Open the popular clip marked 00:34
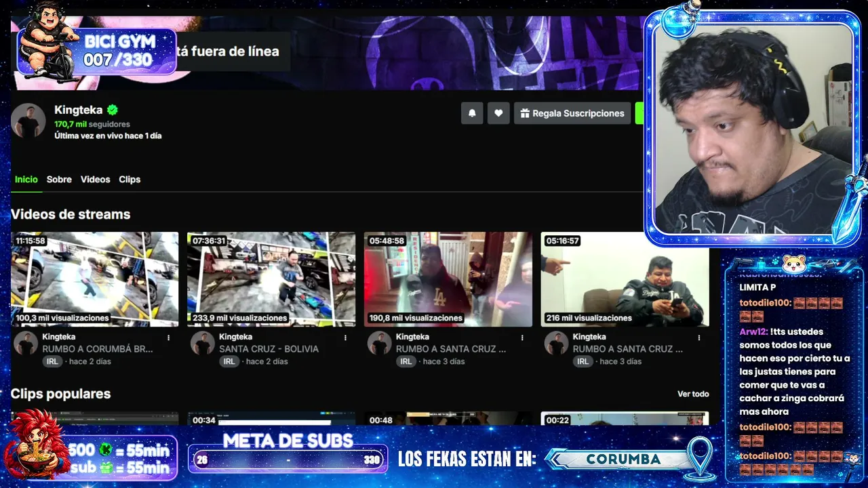The height and width of the screenshot is (488, 868). [271, 419]
